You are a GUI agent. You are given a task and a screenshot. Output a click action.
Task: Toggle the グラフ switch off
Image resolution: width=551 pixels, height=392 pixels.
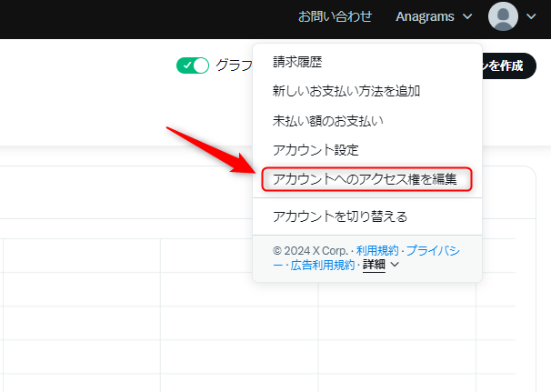click(x=193, y=65)
